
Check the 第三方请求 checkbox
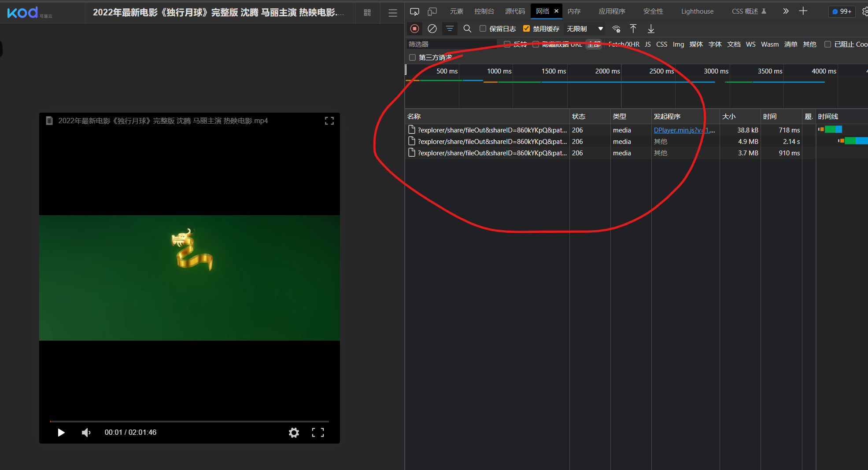tap(412, 58)
